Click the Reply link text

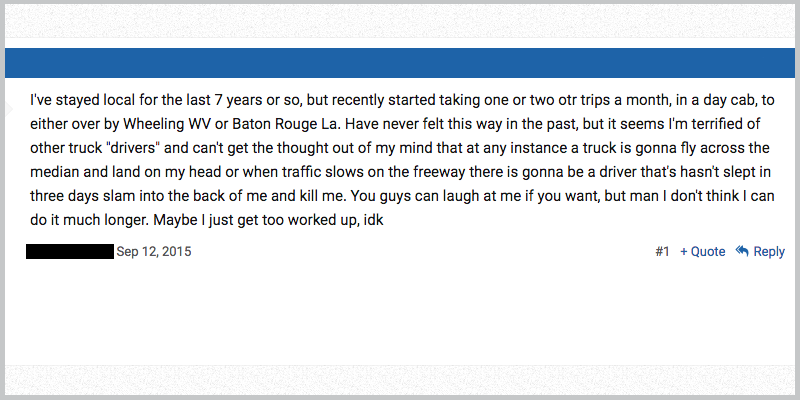tap(769, 252)
